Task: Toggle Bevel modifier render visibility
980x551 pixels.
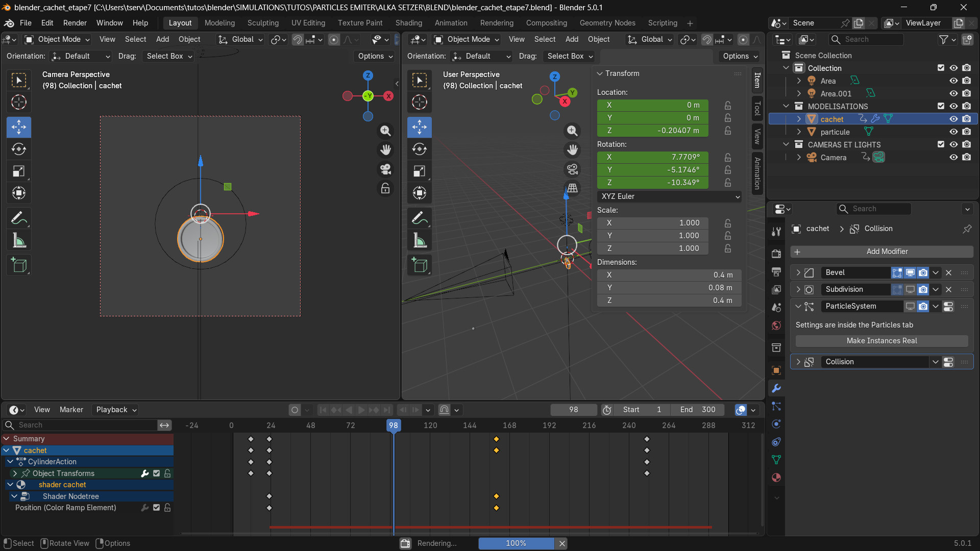Action: [x=923, y=272]
